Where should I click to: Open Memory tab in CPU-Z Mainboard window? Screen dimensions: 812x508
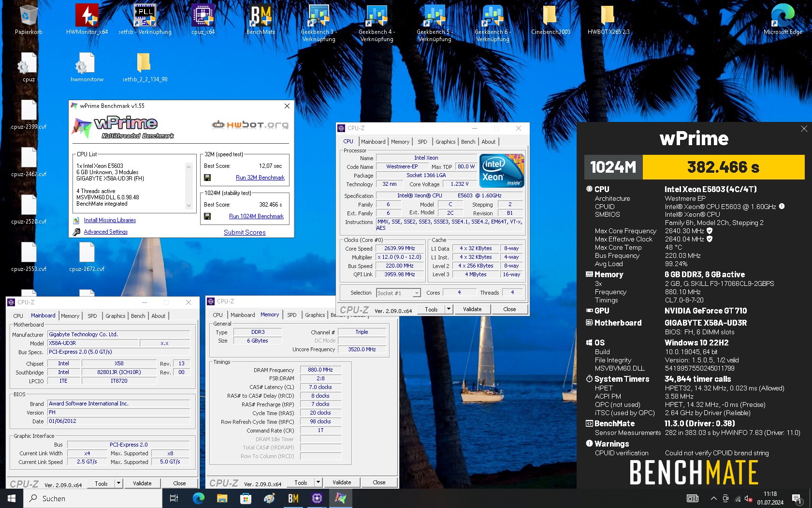click(x=70, y=316)
